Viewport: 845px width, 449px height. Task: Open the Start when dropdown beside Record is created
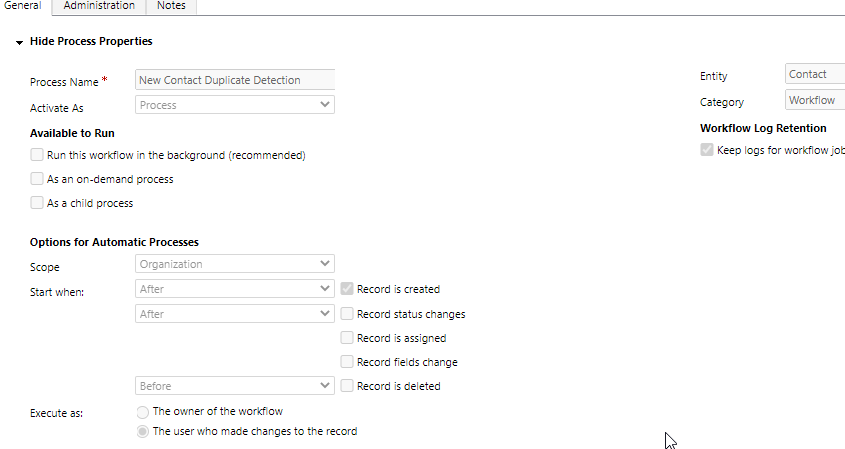point(234,289)
